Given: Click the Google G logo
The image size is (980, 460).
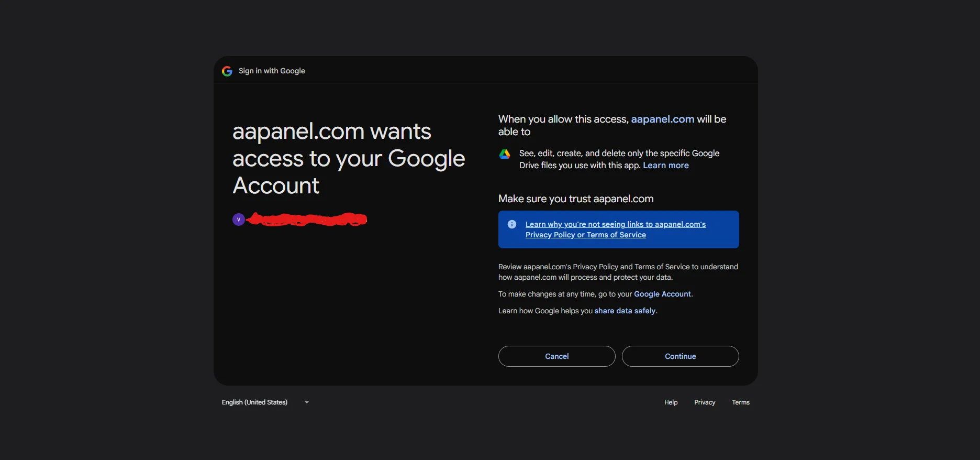Looking at the screenshot, I should pos(227,71).
